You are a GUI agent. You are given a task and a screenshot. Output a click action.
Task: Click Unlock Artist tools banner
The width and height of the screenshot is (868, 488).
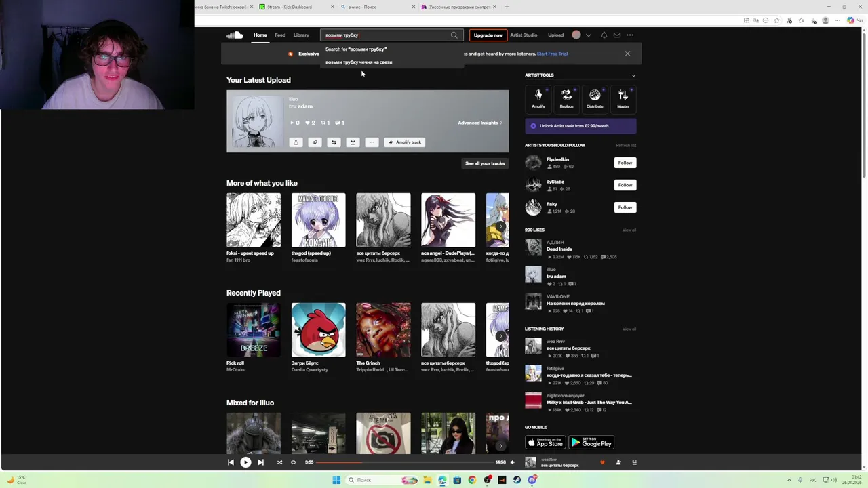(580, 126)
